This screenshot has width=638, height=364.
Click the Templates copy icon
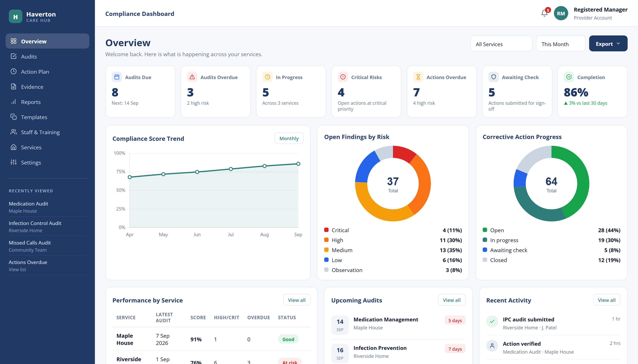click(14, 117)
